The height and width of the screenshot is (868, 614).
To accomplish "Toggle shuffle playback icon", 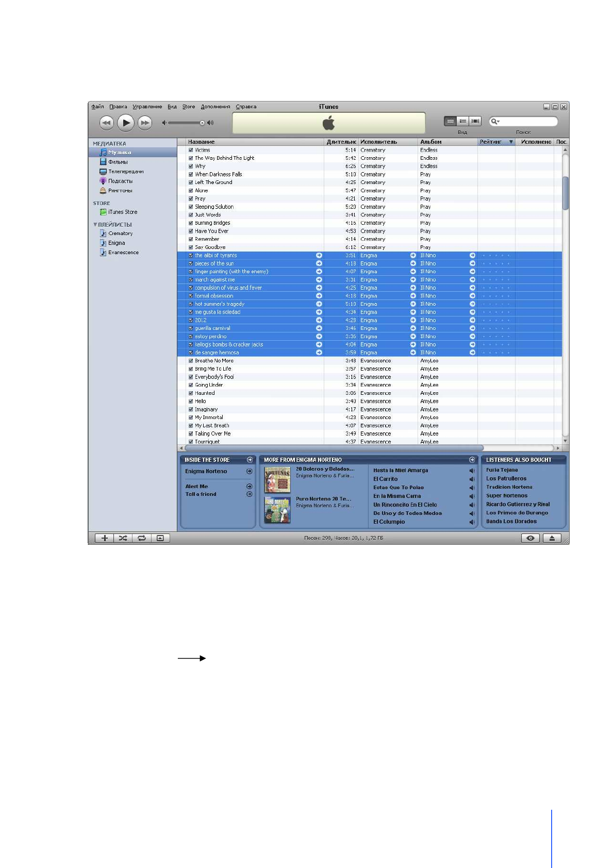I will pyautogui.click(x=123, y=538).
